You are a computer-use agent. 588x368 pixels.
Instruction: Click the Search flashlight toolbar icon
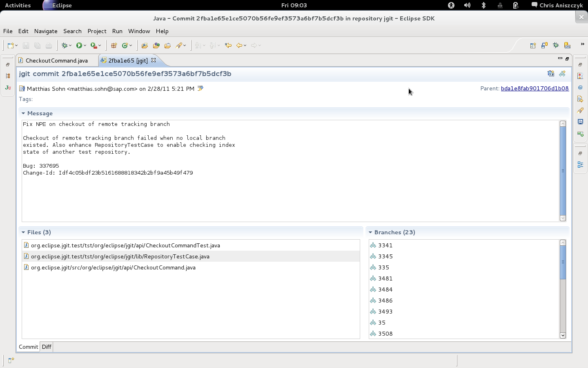coord(179,45)
